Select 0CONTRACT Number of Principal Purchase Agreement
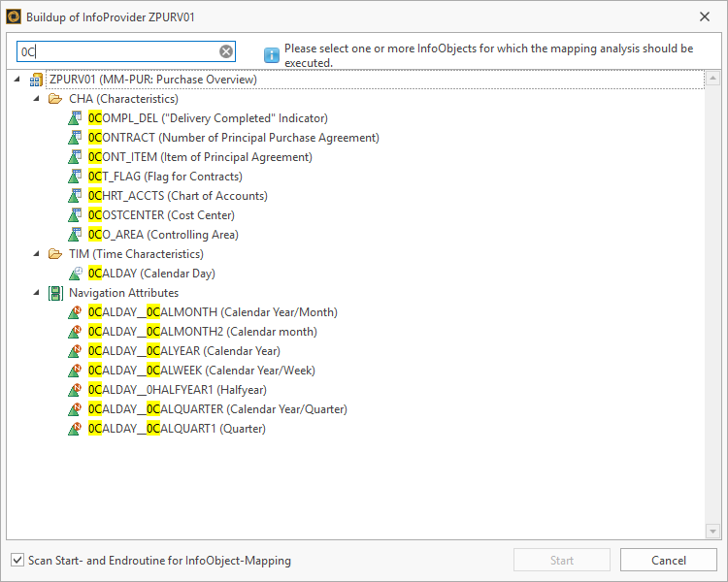The width and height of the screenshot is (728, 582). tap(233, 138)
